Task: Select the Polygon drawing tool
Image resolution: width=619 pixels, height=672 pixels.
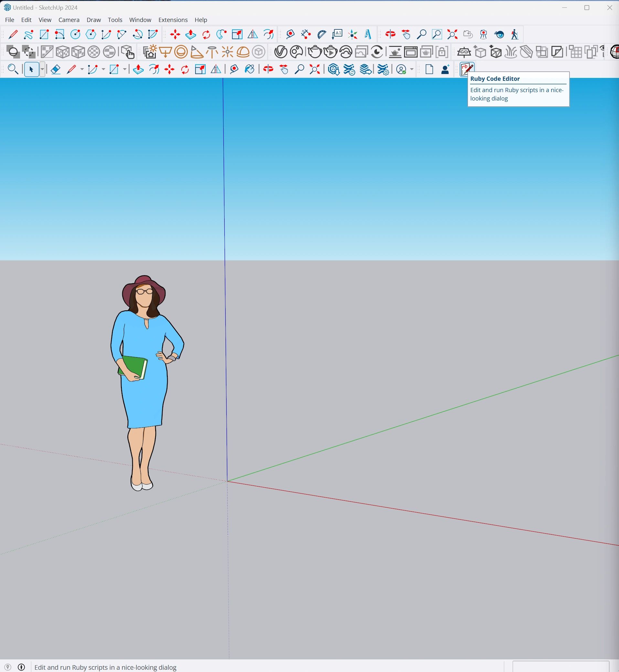Action: click(91, 34)
